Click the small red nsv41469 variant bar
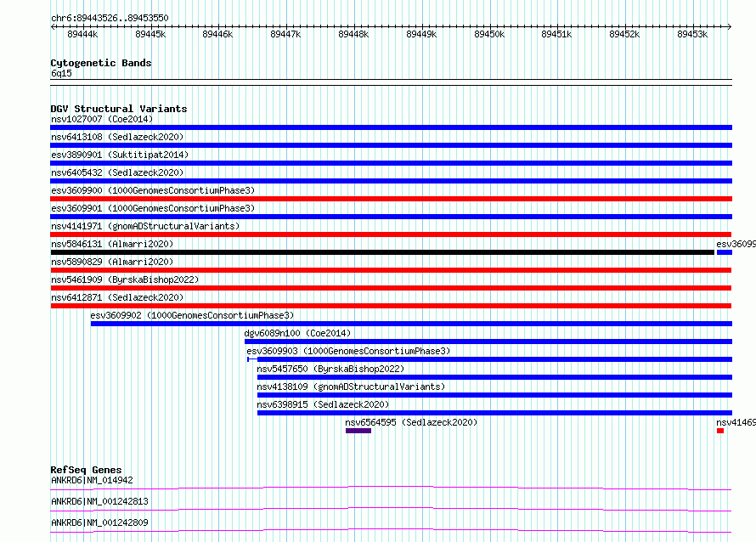This screenshot has height=542, width=756. coord(720,431)
